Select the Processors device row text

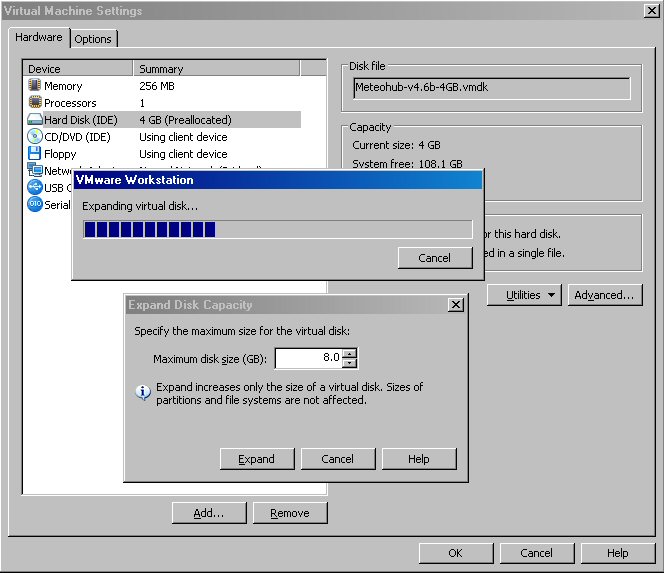point(70,103)
